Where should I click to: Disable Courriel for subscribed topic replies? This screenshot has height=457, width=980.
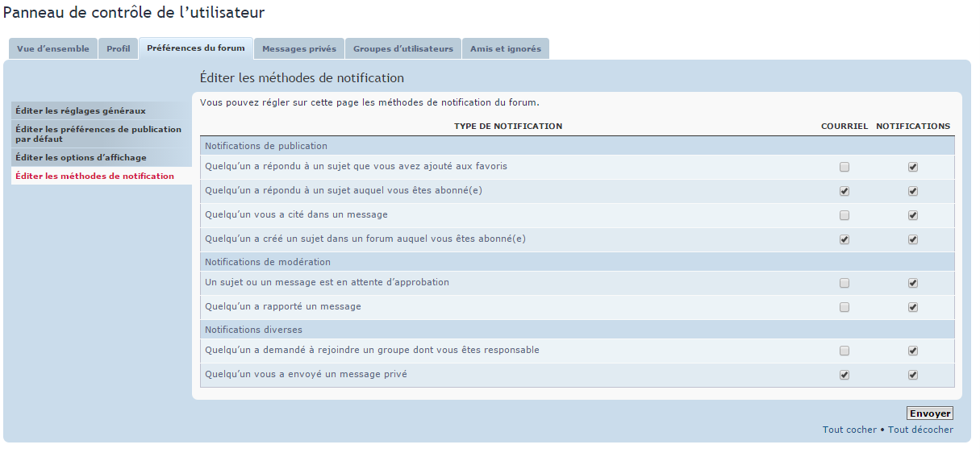(x=844, y=192)
